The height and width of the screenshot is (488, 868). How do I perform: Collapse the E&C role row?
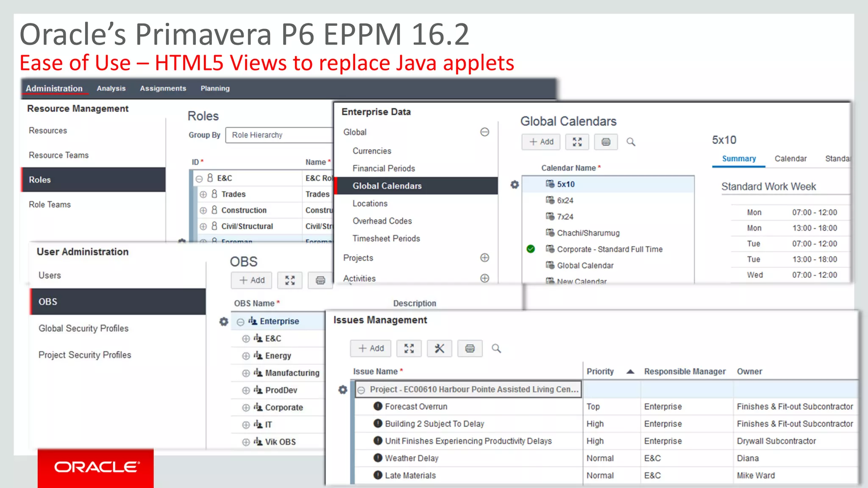point(199,179)
